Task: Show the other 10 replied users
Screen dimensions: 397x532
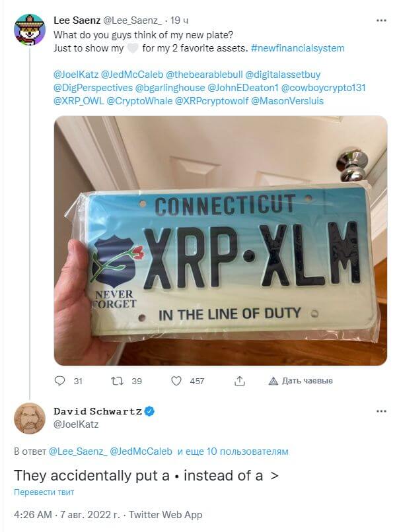Action: click(x=233, y=451)
